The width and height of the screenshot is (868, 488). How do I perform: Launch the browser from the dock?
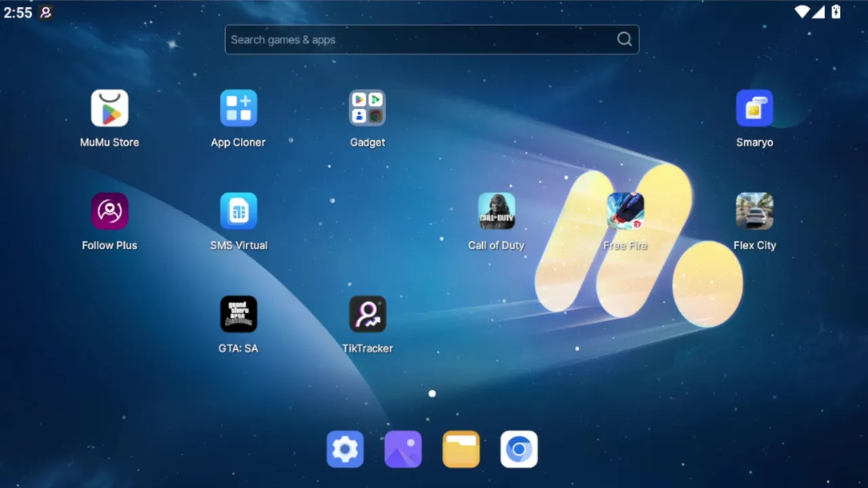click(x=519, y=449)
